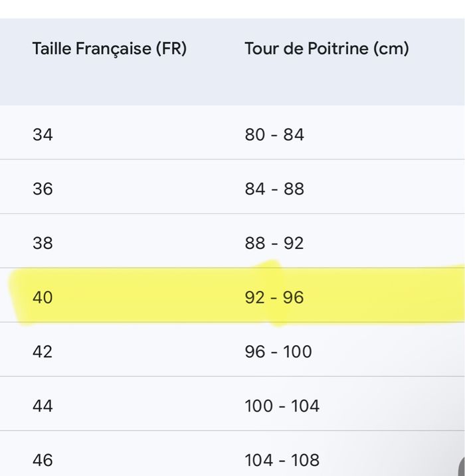Select French size 44 cell
The image size is (465, 476).
pyautogui.click(x=43, y=406)
